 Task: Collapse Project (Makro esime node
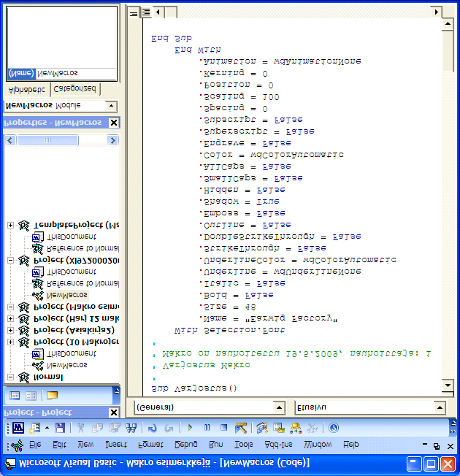tap(10, 307)
